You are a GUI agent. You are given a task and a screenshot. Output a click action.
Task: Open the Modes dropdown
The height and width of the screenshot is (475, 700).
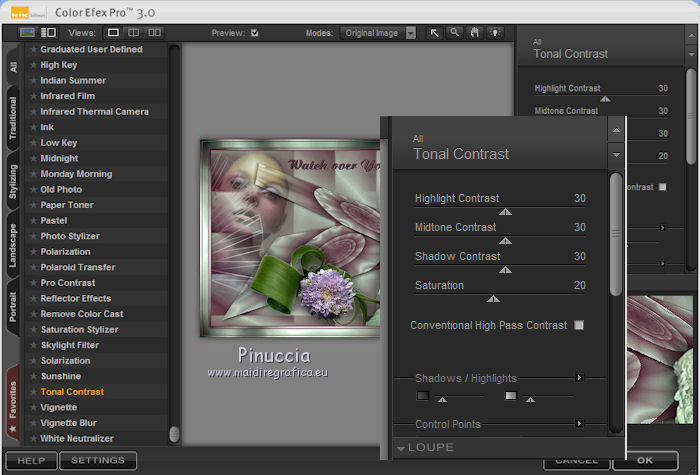click(x=411, y=33)
